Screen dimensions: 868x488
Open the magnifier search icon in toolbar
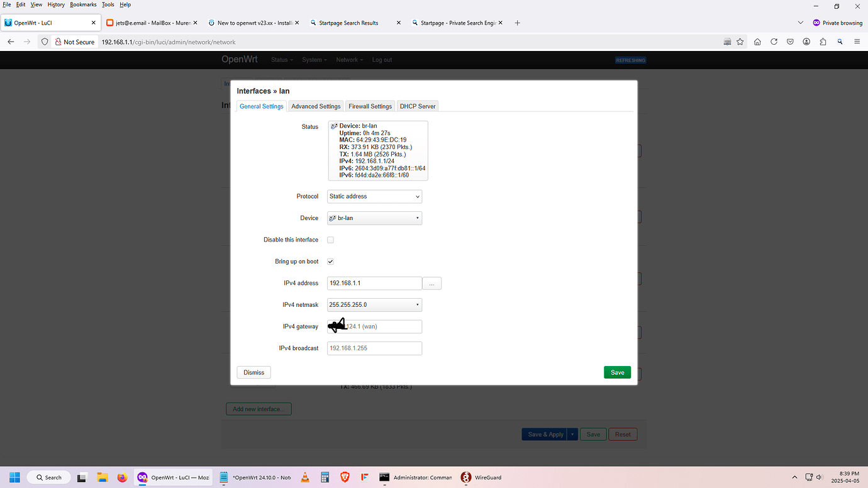click(x=839, y=42)
